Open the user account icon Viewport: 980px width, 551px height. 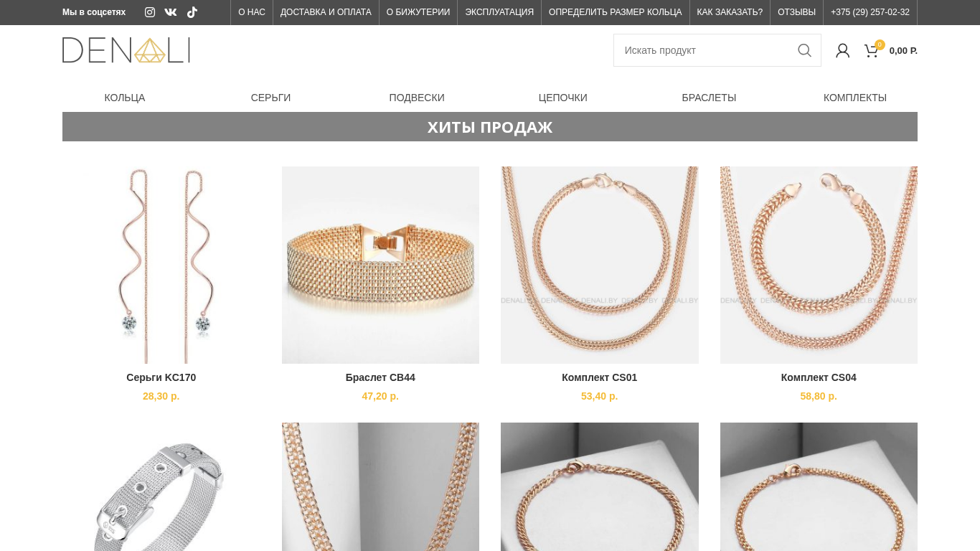tap(843, 50)
